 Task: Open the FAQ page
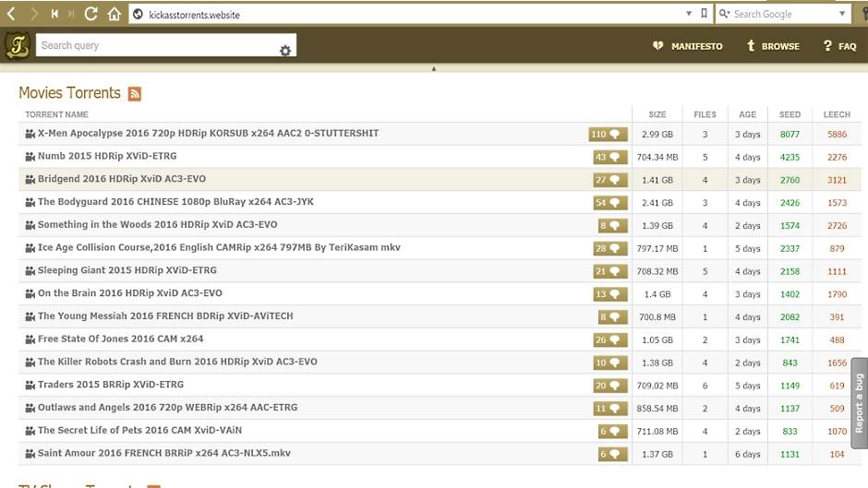pyautogui.click(x=839, y=46)
